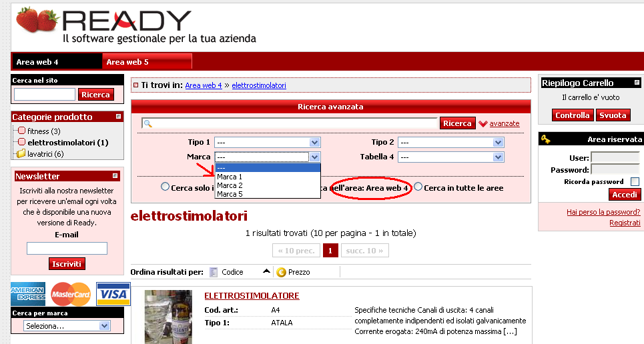Click the elettrostimolatore product thumbnail
The width and height of the screenshot is (644, 344).
point(168,317)
